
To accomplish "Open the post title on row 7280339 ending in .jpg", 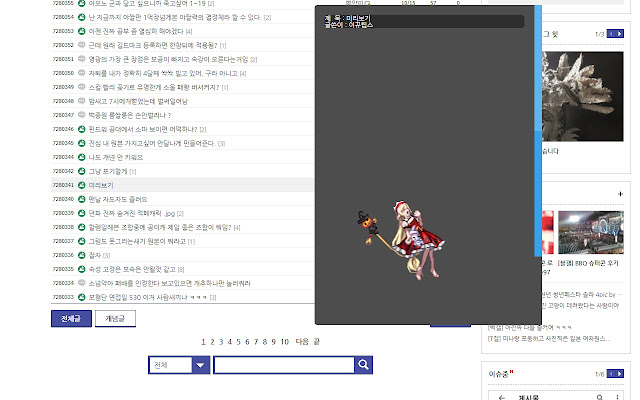I will [132, 213].
